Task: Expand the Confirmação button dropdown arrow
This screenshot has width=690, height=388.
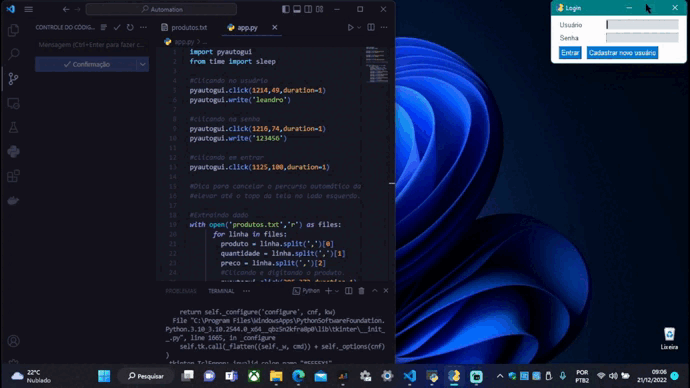Action: coord(143,64)
